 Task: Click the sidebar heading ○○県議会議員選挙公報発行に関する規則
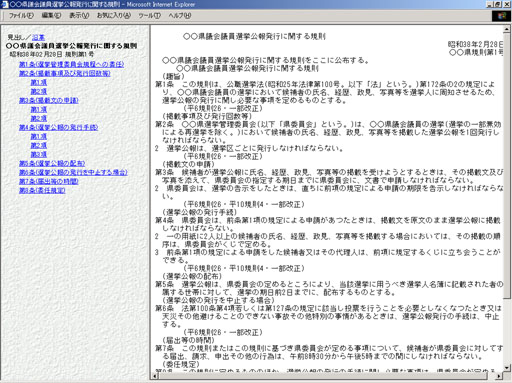(71, 46)
